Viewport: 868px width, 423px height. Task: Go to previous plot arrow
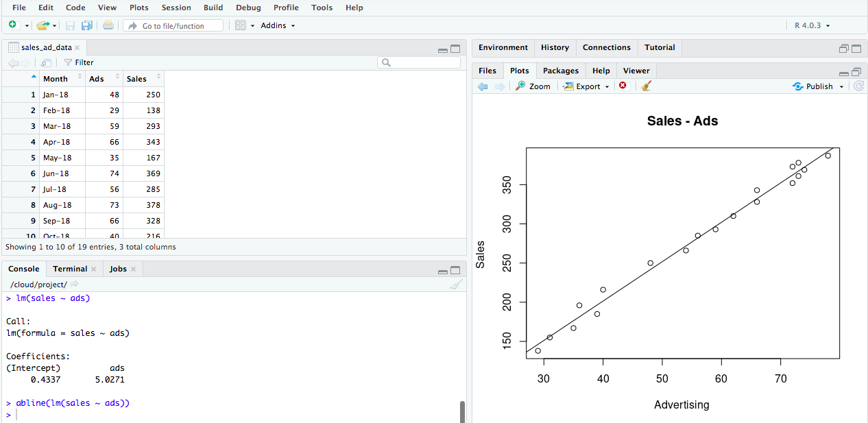tap(483, 86)
